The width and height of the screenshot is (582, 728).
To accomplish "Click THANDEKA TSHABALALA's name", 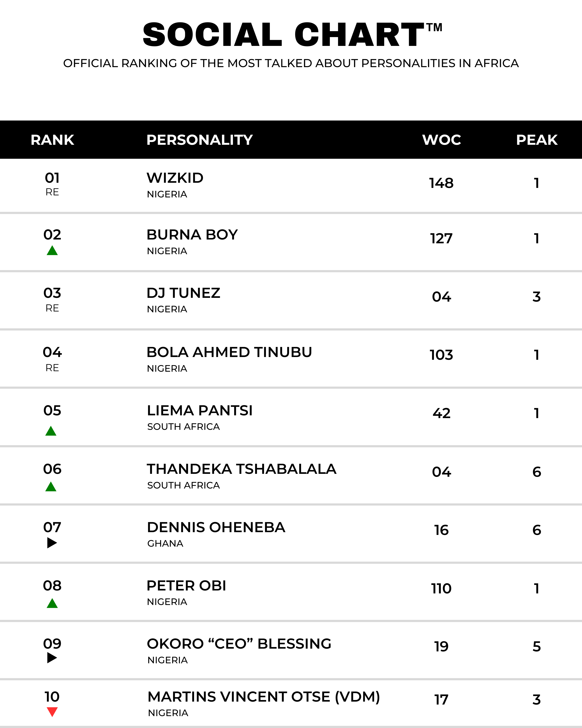I will click(x=242, y=469).
